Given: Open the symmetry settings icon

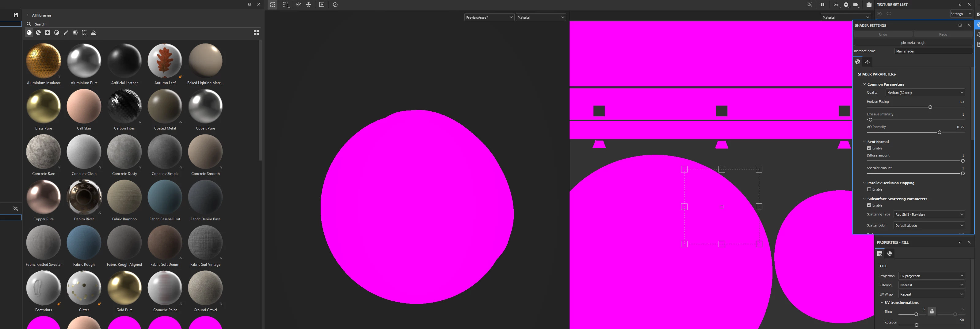Looking at the screenshot, I should 836,5.
